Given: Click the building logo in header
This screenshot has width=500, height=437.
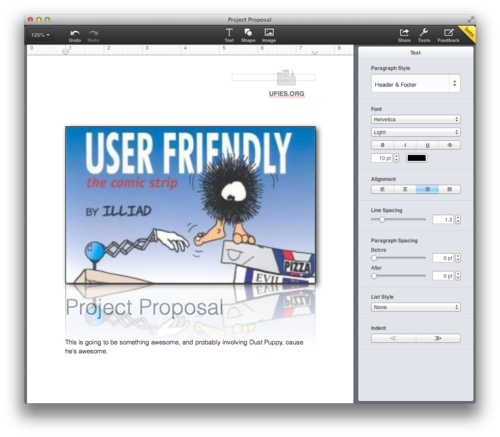Looking at the screenshot, I should (x=286, y=77).
